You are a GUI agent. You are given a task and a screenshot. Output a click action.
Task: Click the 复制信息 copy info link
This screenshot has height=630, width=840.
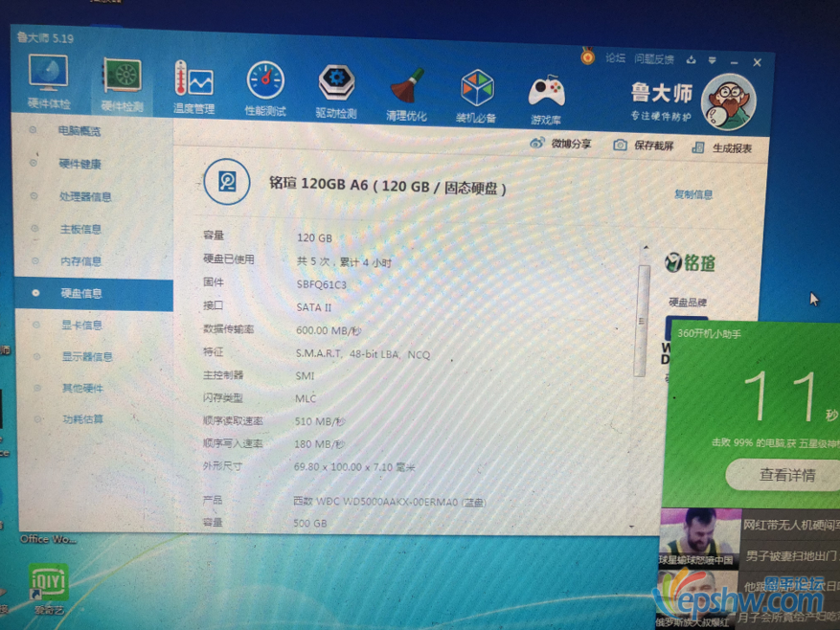(693, 194)
